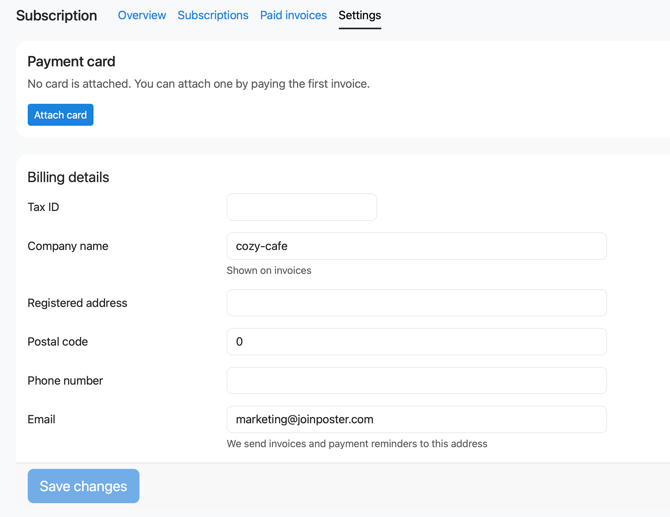Click the Payment card heading

coord(71,62)
